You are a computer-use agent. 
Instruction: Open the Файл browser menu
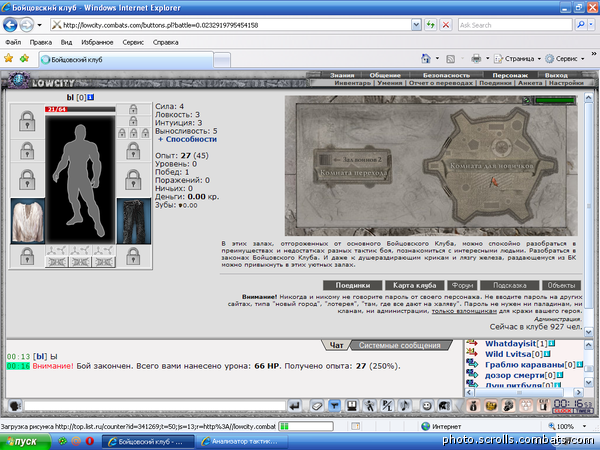coord(13,42)
